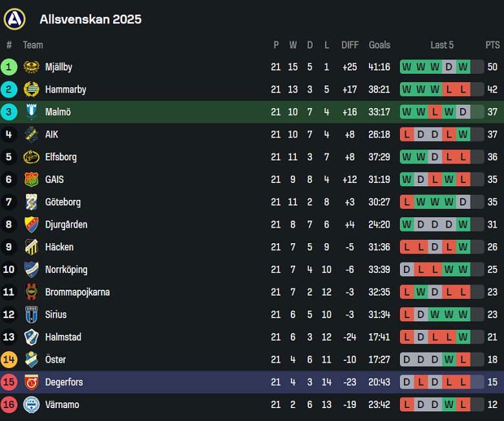Click the Degerfors club crest

[31, 382]
